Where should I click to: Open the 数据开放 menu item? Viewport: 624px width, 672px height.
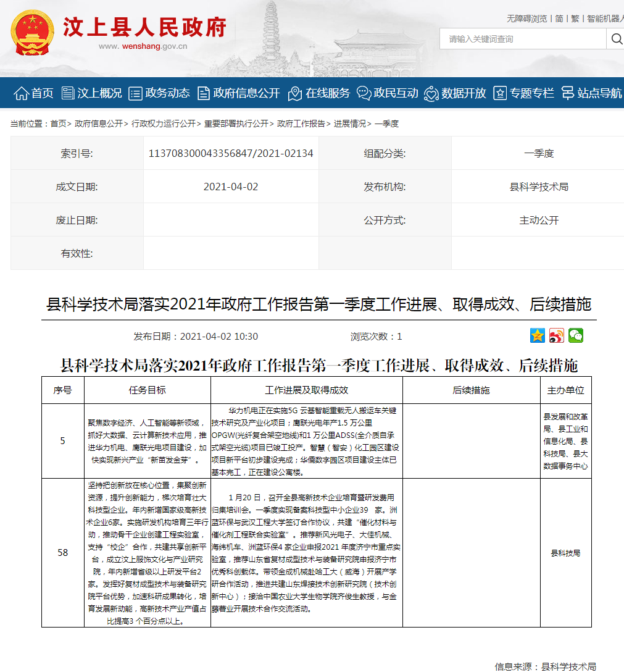click(x=464, y=93)
